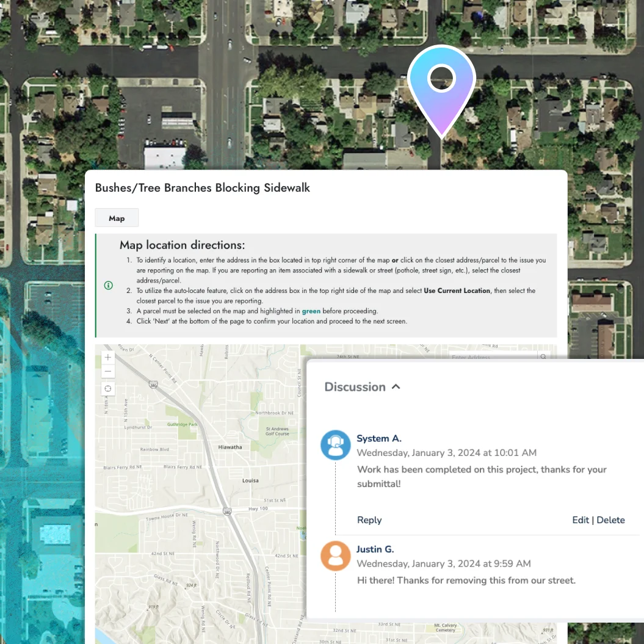
Task: Edit System A.'s comment
Action: pyautogui.click(x=580, y=520)
